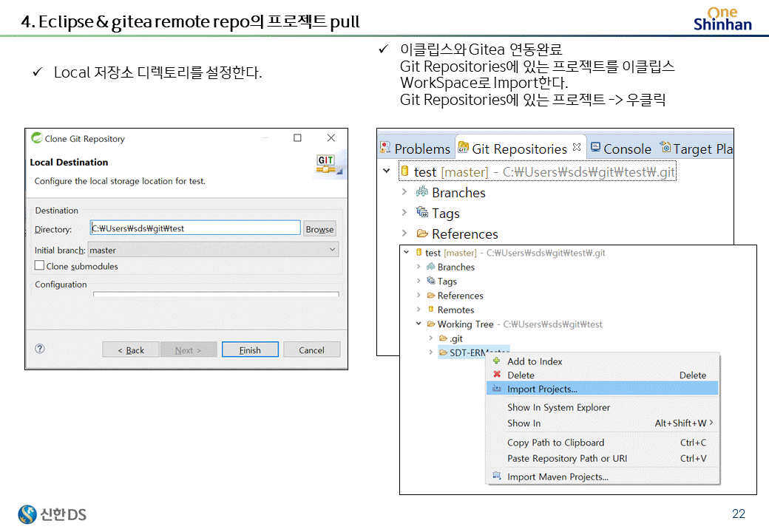Image resolution: width=769 pixels, height=532 pixels.
Task: Choose Delete from the context menu
Action: tap(602, 375)
